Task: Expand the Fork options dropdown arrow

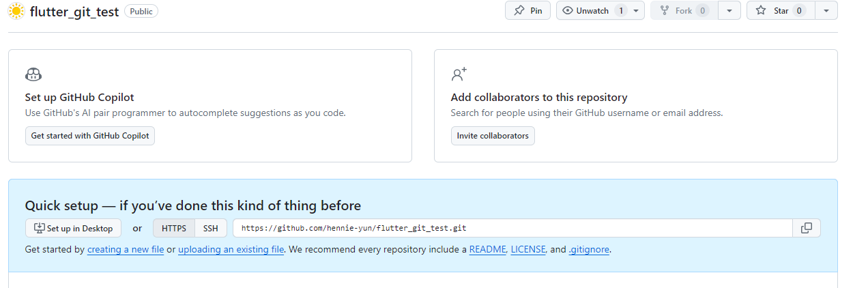Action: pos(729,10)
